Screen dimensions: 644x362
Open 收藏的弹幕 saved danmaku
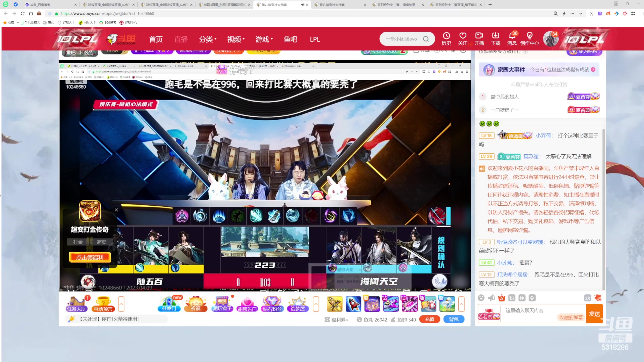[571, 317]
